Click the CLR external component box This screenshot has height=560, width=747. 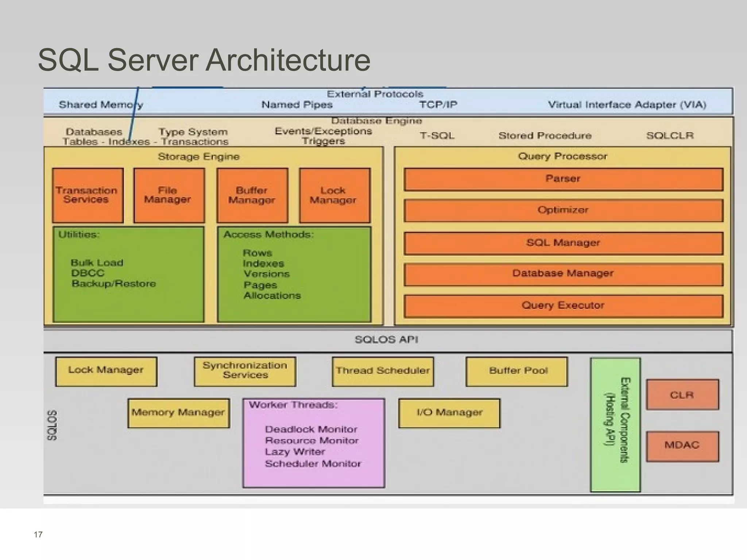[682, 395]
